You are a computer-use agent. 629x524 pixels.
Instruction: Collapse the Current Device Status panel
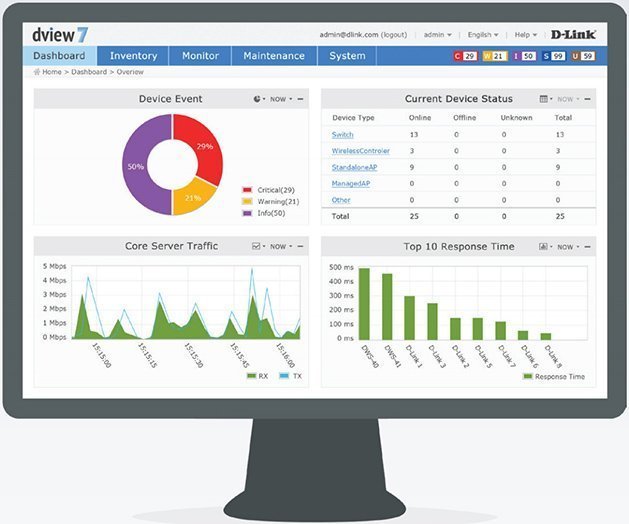point(588,99)
